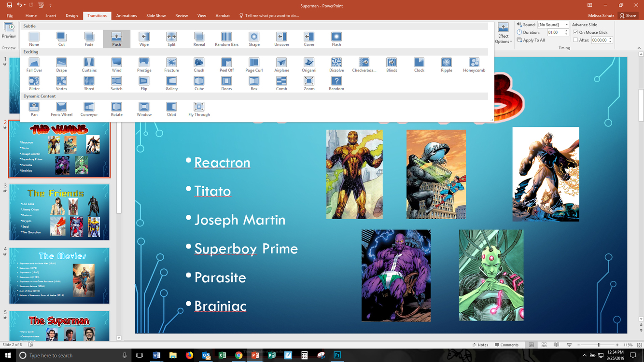Open the File menu
This screenshot has height=362, width=644.
tap(10, 15)
